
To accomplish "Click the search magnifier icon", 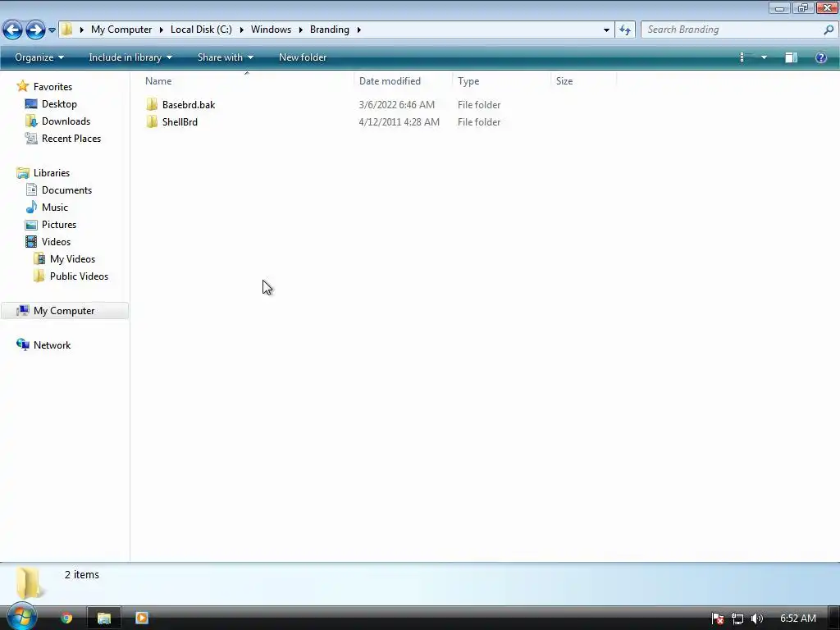I will coord(829,30).
